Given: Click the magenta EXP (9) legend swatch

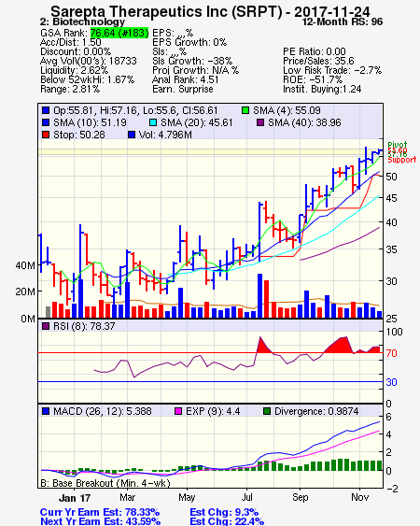Looking at the screenshot, I should coord(178,411).
